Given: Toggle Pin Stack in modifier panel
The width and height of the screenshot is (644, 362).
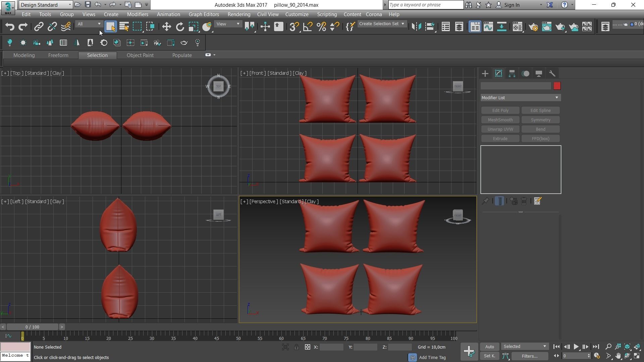Looking at the screenshot, I should [485, 201].
